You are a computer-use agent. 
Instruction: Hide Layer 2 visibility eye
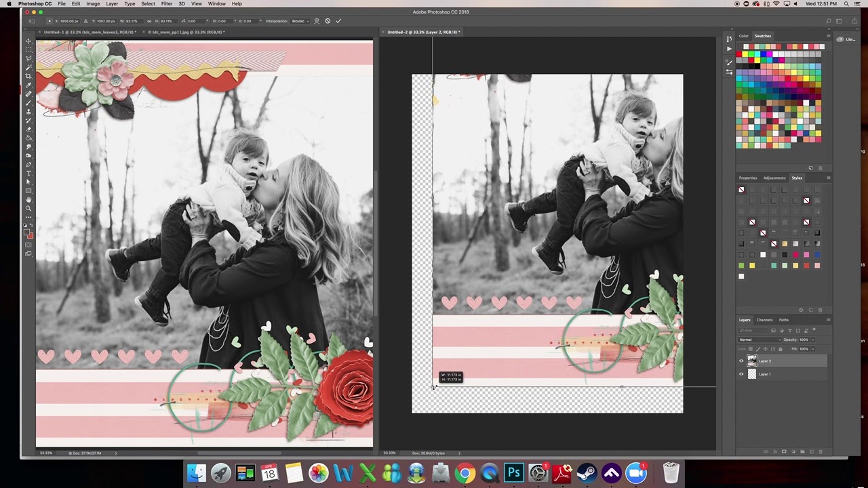(741, 361)
